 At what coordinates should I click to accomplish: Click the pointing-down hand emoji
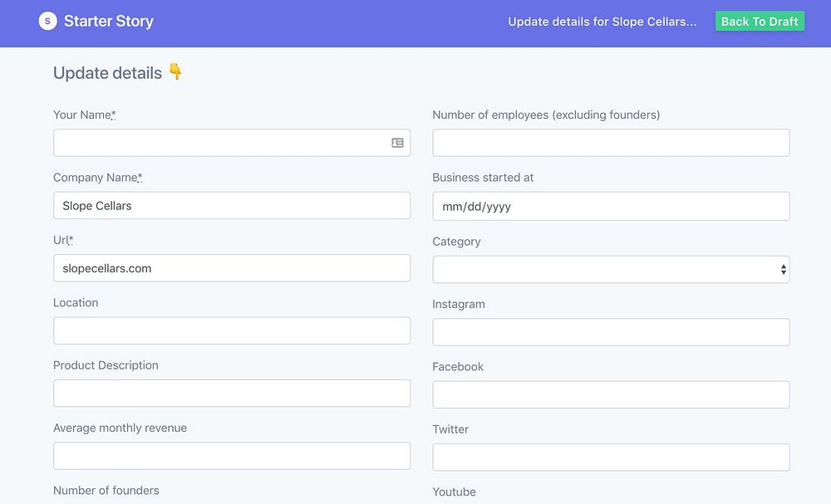click(x=175, y=72)
